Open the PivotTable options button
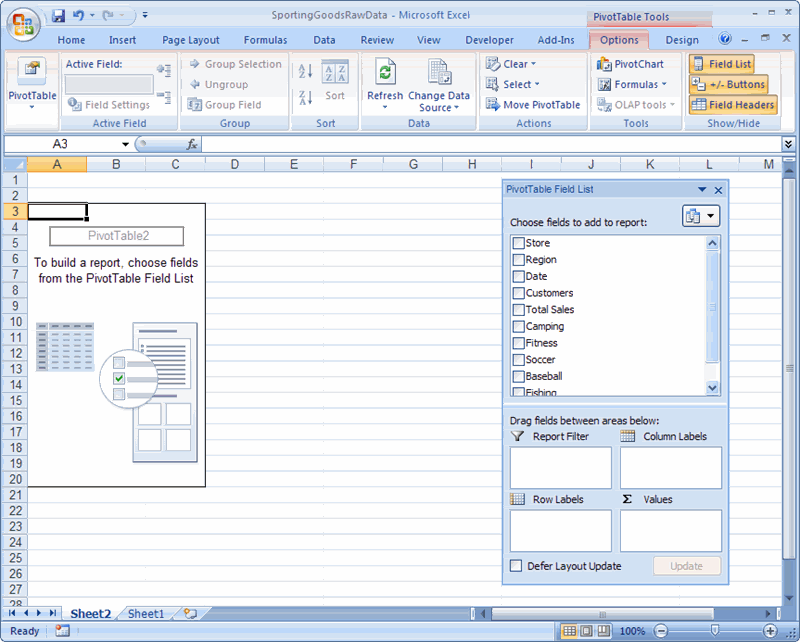The height and width of the screenshot is (642, 800). [32, 84]
